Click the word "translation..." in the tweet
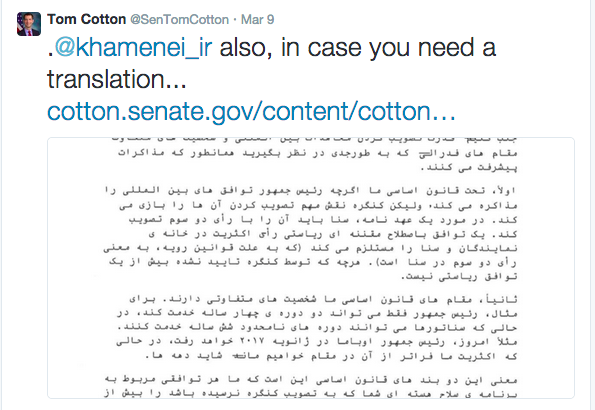 [116, 80]
